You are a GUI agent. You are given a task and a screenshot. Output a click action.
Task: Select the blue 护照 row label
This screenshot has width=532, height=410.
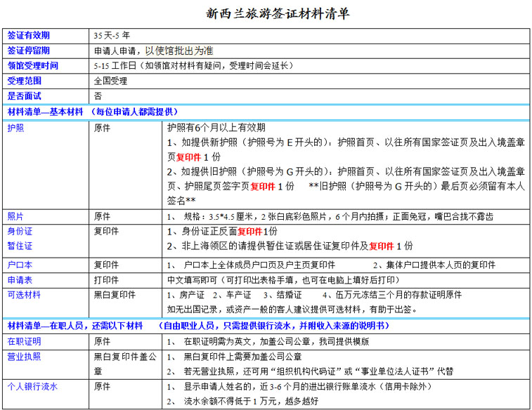15,128
